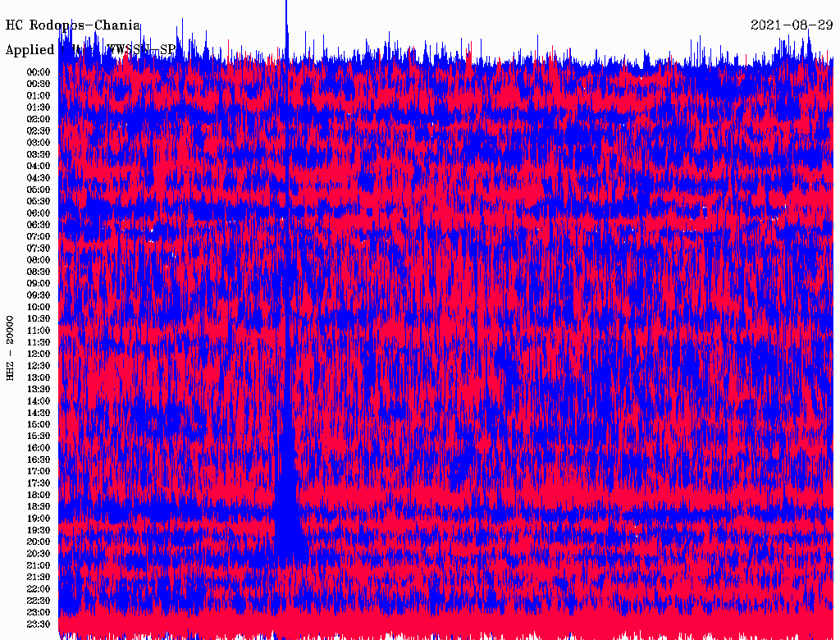
Task: Click the HHZ - 20000 axis label
Action: point(11,347)
